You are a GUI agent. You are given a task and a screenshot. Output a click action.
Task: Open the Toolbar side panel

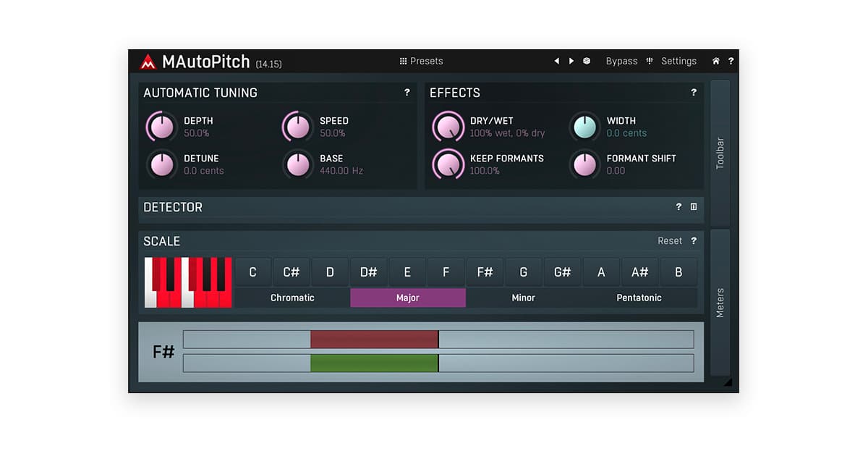pyautogui.click(x=720, y=152)
